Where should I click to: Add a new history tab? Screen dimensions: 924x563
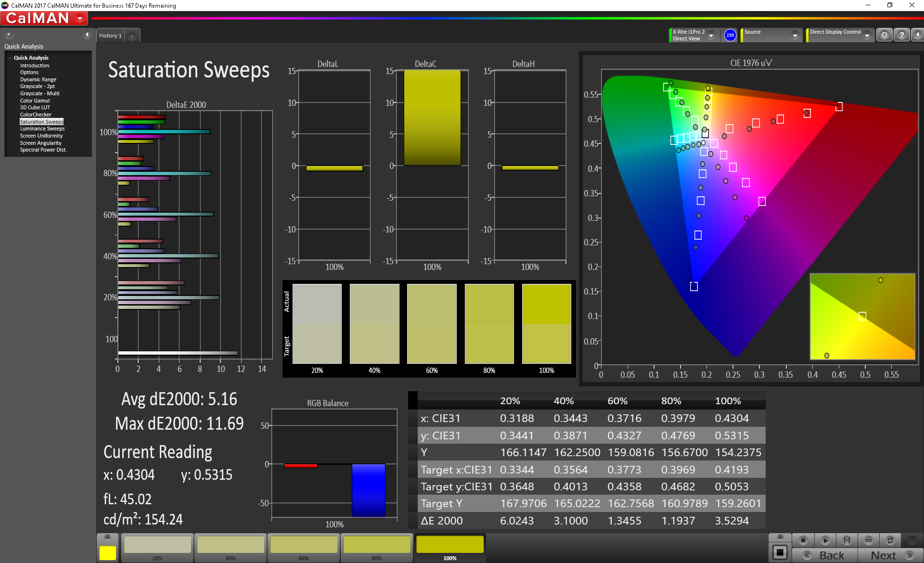[x=132, y=36]
